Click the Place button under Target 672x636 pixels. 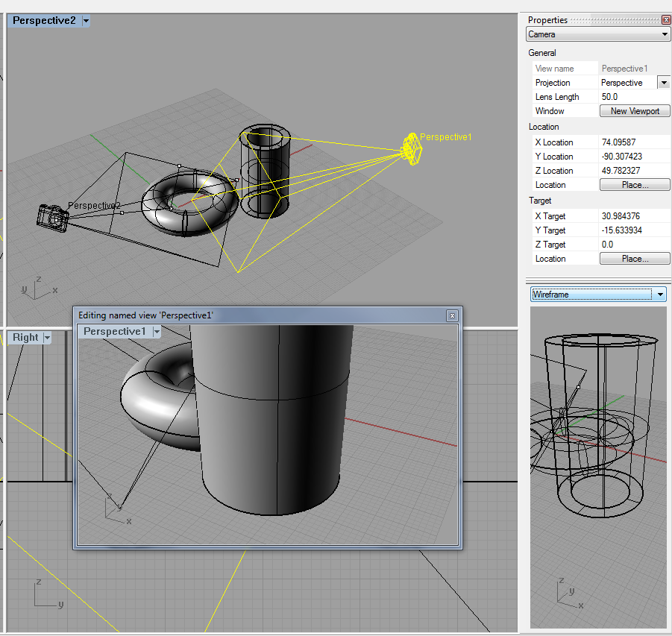click(635, 258)
